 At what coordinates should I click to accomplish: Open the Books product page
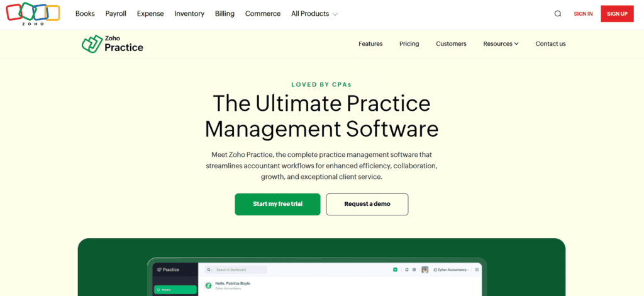click(85, 14)
